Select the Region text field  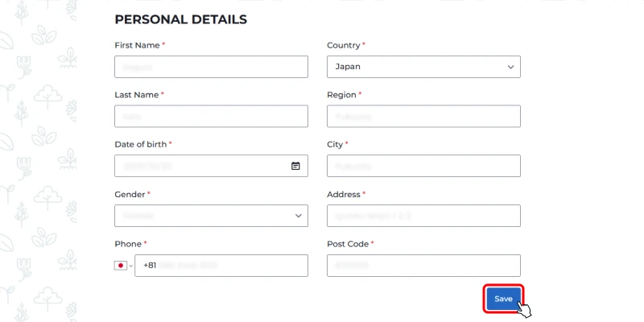tap(423, 116)
